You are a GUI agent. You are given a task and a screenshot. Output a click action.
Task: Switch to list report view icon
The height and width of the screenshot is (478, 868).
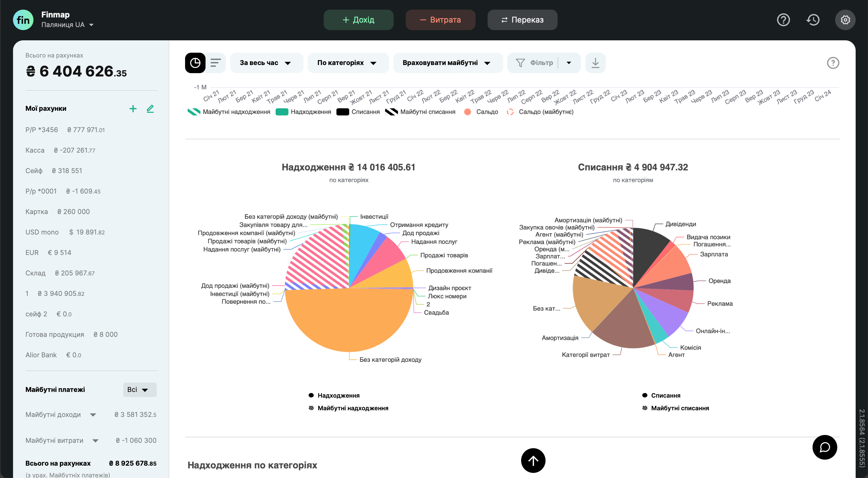[216, 63]
